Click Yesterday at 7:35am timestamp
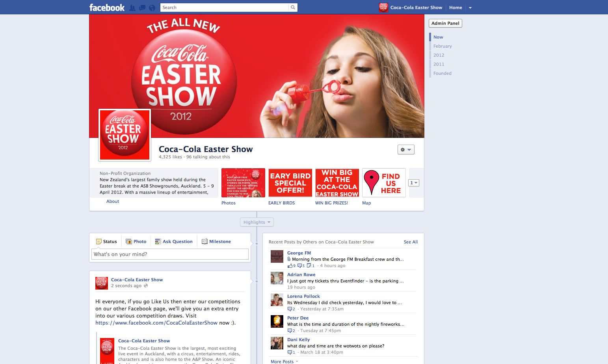 pyautogui.click(x=322, y=309)
